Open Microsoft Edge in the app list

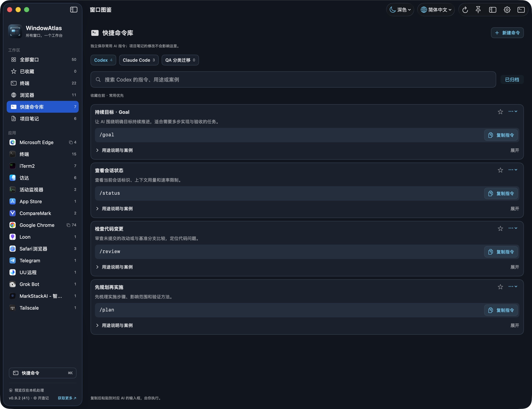click(43, 142)
